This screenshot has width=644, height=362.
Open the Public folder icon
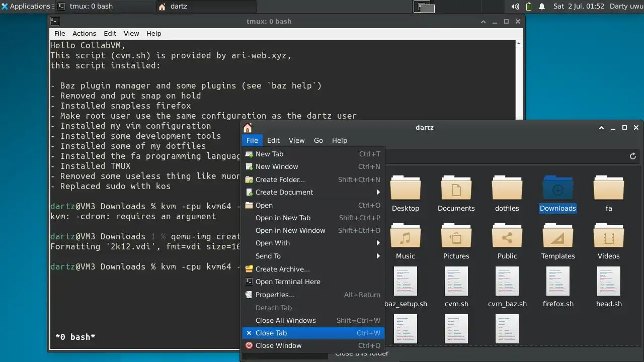point(507,236)
